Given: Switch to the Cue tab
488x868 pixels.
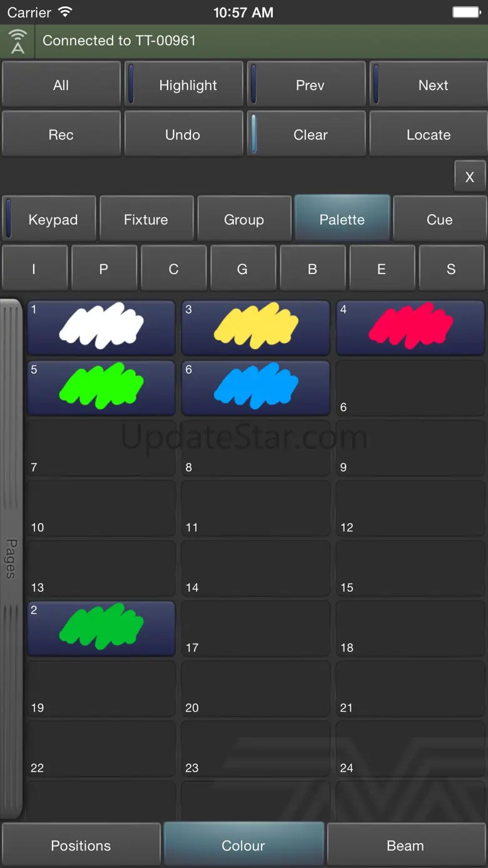Looking at the screenshot, I should (x=439, y=220).
